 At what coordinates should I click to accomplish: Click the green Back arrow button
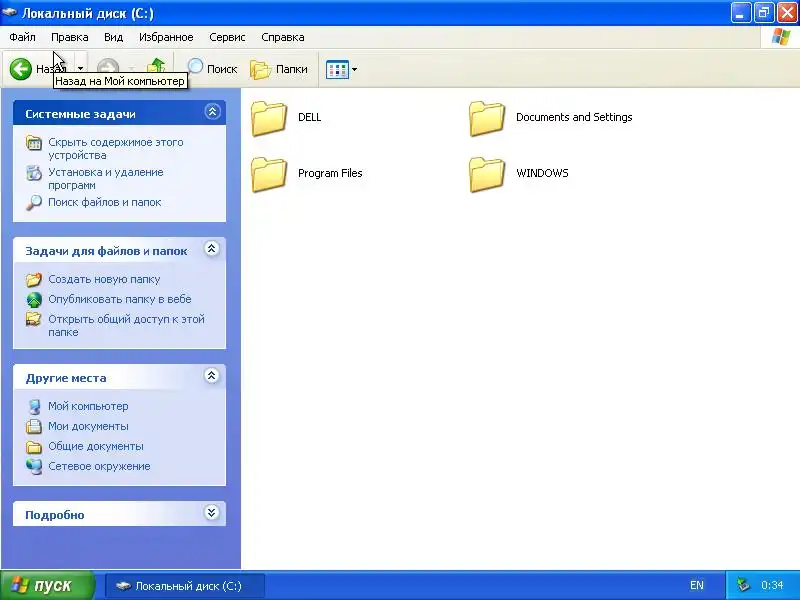[x=21, y=69]
